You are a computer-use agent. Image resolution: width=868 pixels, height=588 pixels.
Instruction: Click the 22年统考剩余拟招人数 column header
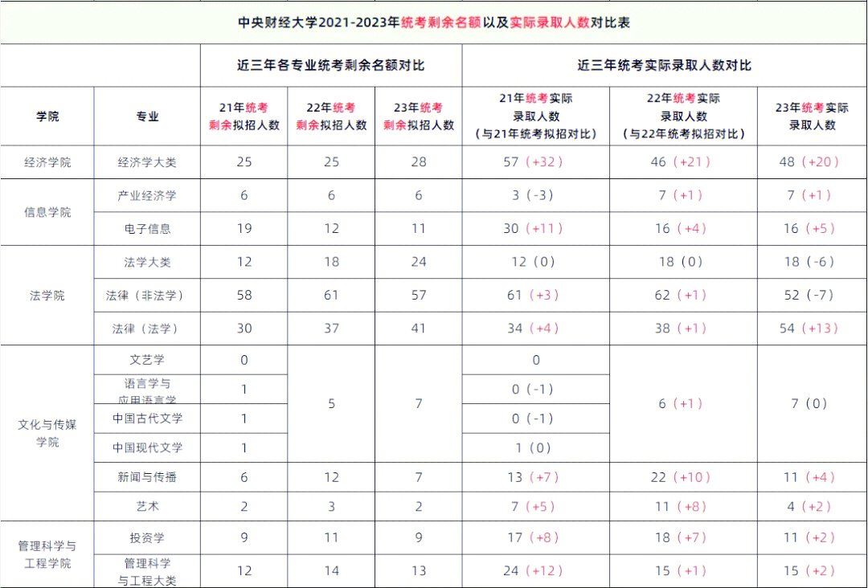click(331, 116)
